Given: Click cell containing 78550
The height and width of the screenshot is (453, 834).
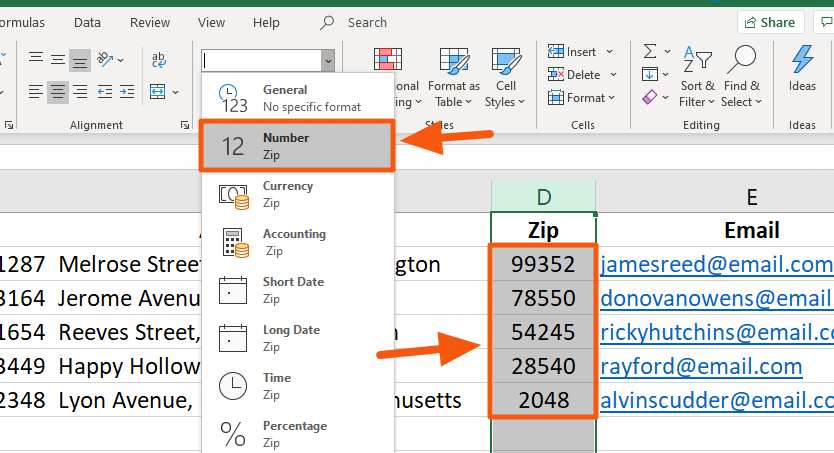Looking at the screenshot, I should 543,298.
